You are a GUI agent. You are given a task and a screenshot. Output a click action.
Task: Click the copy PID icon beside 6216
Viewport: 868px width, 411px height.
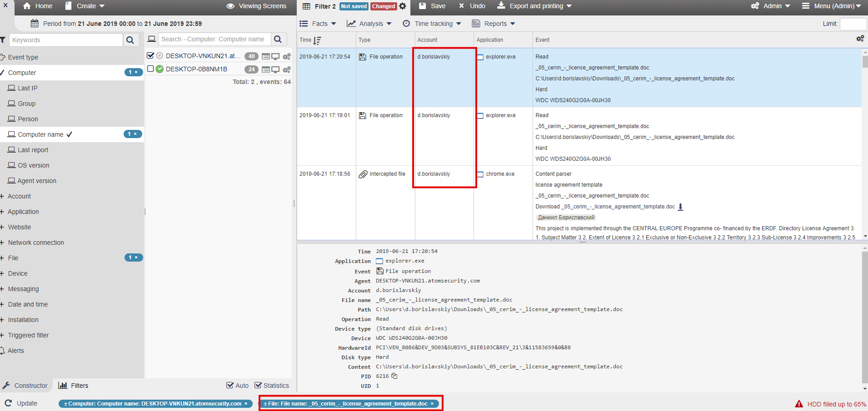point(394,376)
